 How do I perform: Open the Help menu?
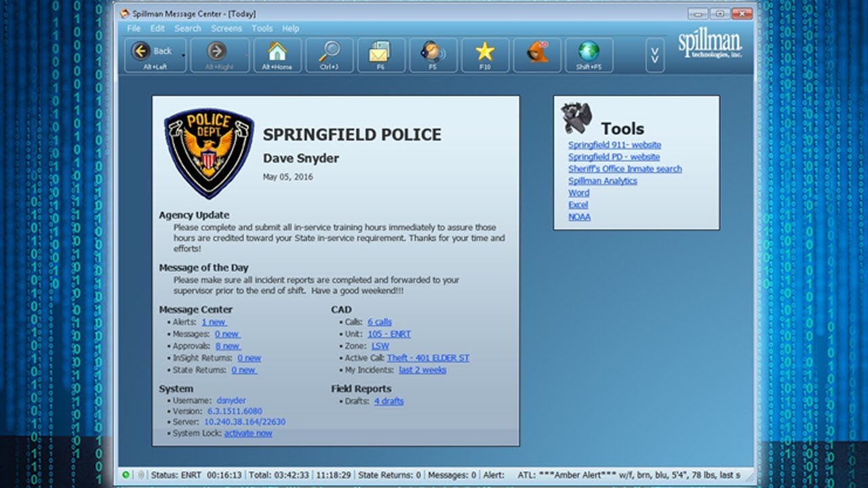(290, 28)
